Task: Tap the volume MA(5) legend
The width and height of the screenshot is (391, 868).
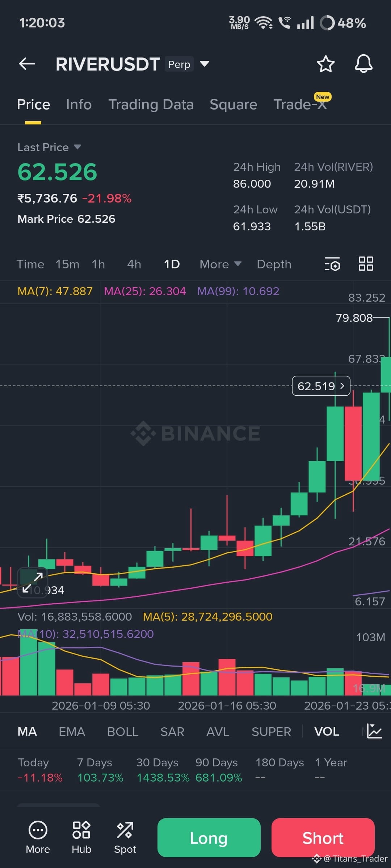Action: (x=208, y=617)
